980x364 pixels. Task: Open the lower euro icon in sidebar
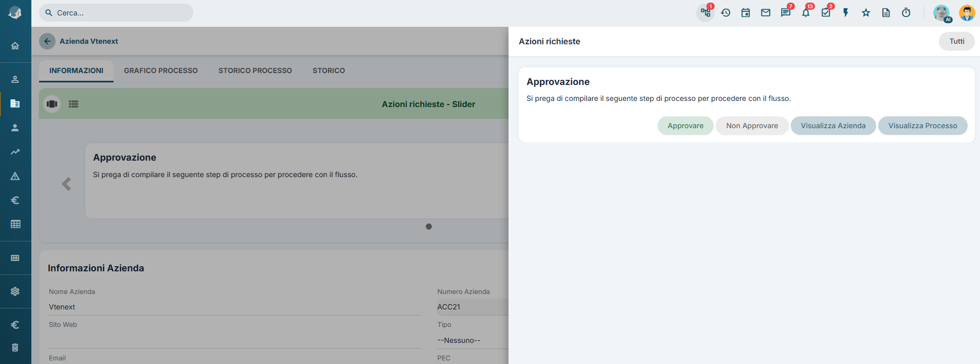point(15,325)
